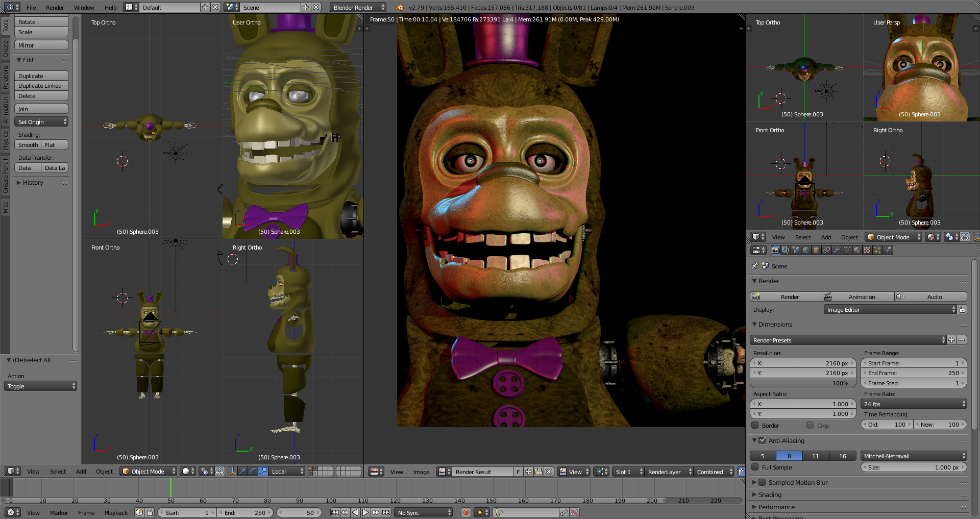Image resolution: width=980 pixels, height=519 pixels.
Task: Enable the Sampled Motion Blur checkbox
Action: click(762, 482)
